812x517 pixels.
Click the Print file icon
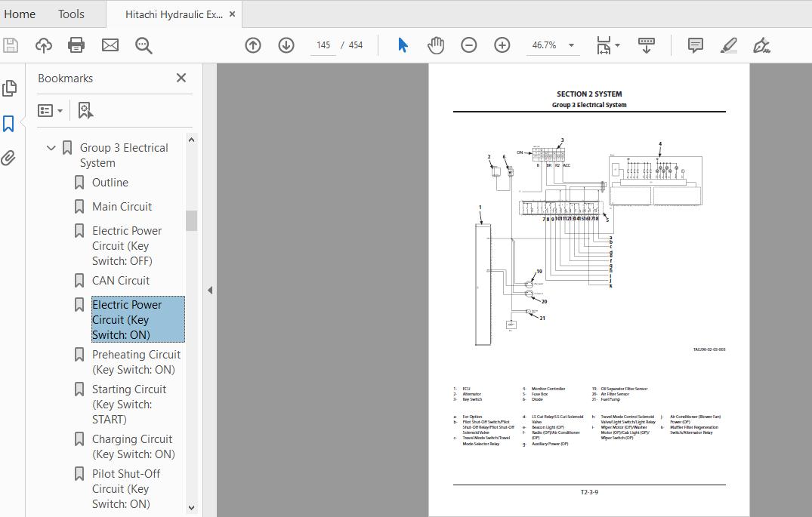click(76, 45)
